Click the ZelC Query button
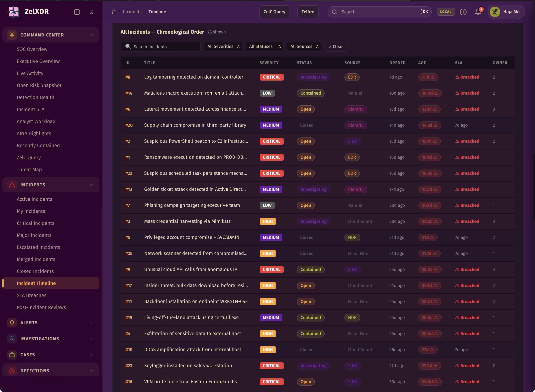The image size is (535, 392). (x=275, y=12)
